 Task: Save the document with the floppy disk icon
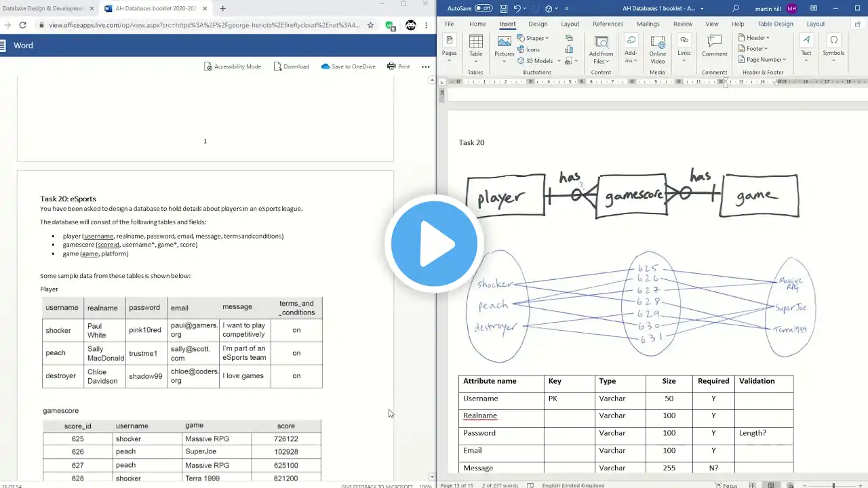tap(503, 8)
